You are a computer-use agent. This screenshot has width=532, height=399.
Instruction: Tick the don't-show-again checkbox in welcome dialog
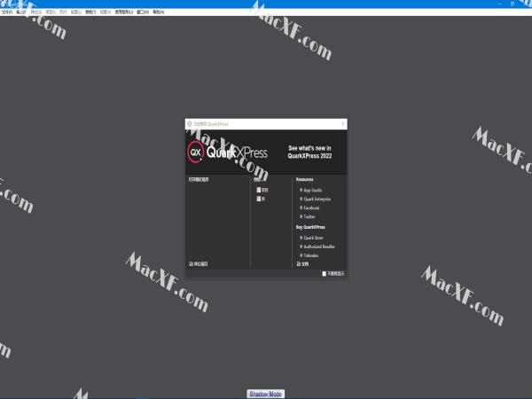pos(324,273)
